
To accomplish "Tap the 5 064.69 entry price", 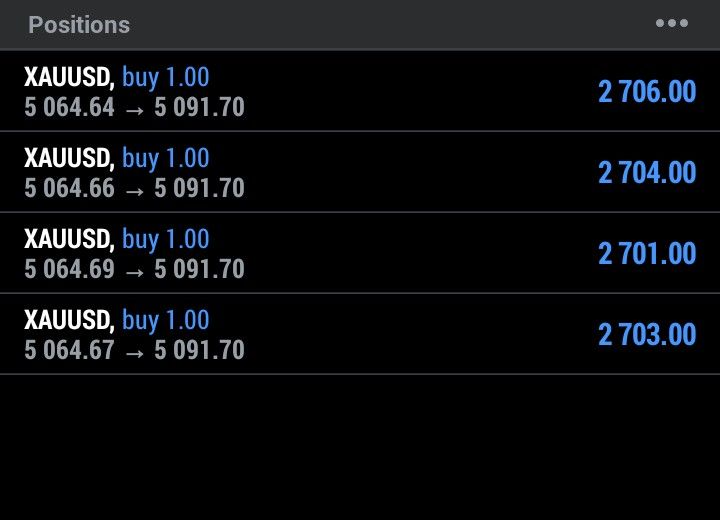I will coord(69,269).
